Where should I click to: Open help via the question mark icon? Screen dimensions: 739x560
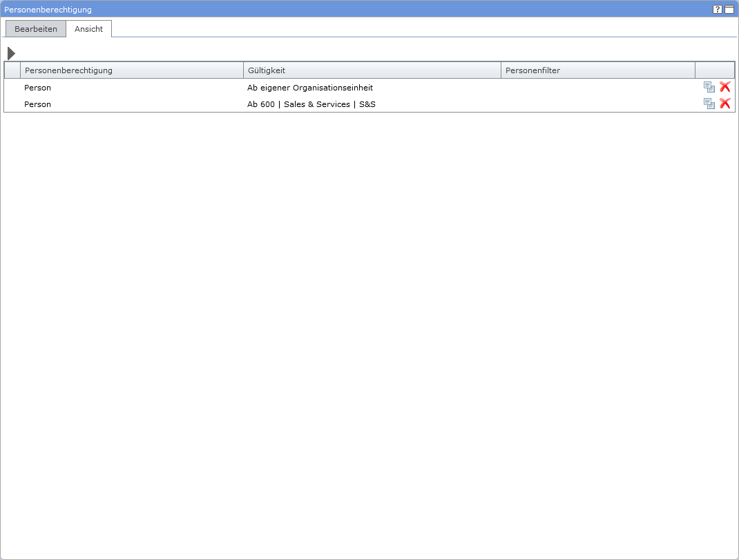point(718,10)
